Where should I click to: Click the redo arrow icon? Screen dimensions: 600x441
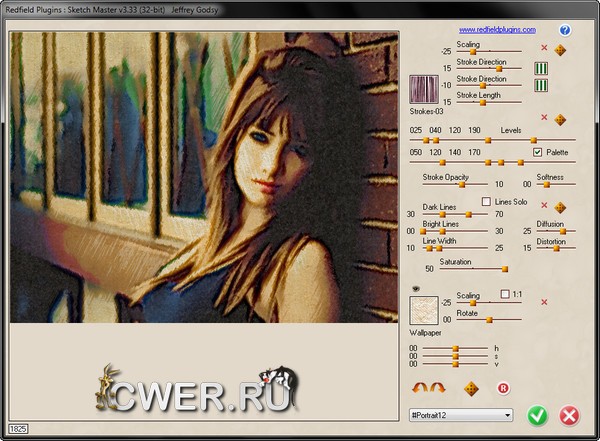[436, 387]
